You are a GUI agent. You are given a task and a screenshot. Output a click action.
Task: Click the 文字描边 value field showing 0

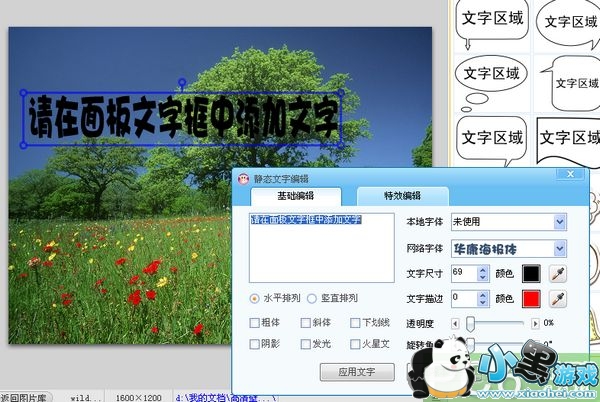tap(465, 299)
